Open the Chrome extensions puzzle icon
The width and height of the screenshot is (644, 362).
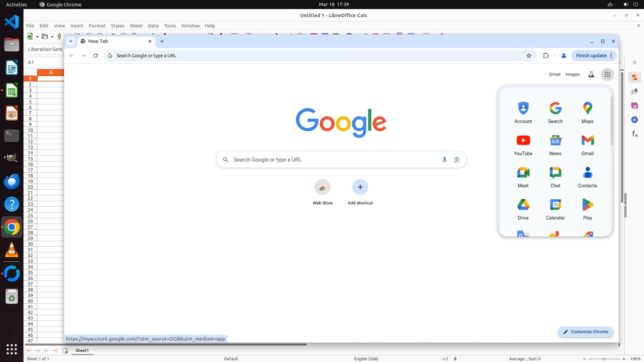546,56
